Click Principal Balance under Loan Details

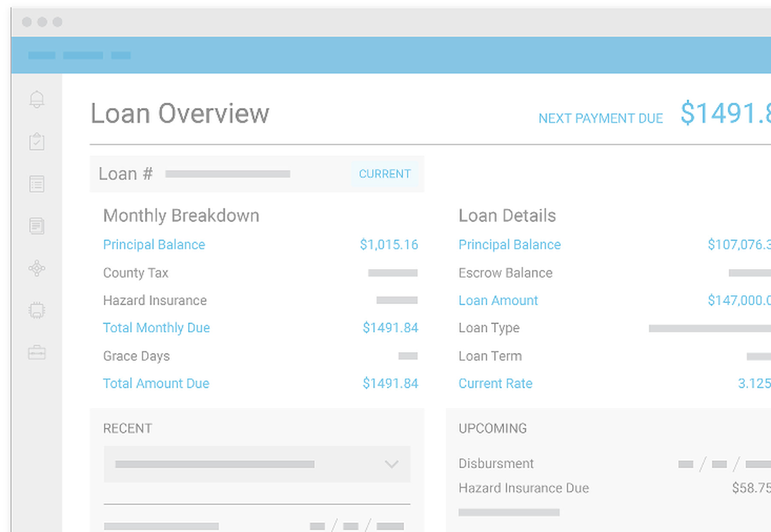(x=510, y=244)
